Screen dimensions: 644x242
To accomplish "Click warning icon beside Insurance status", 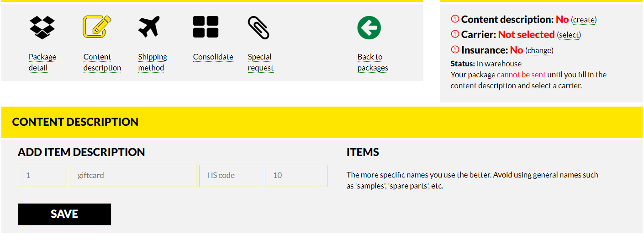I will coord(455,50).
